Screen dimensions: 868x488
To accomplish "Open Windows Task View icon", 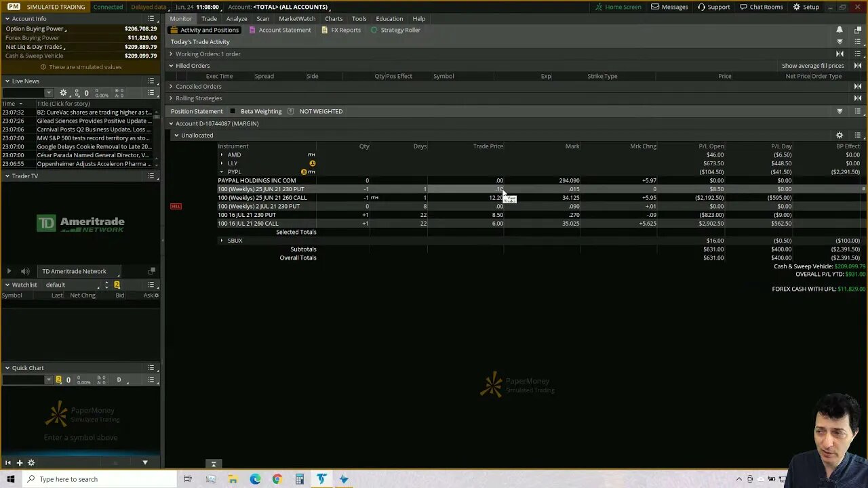I will click(x=188, y=479).
